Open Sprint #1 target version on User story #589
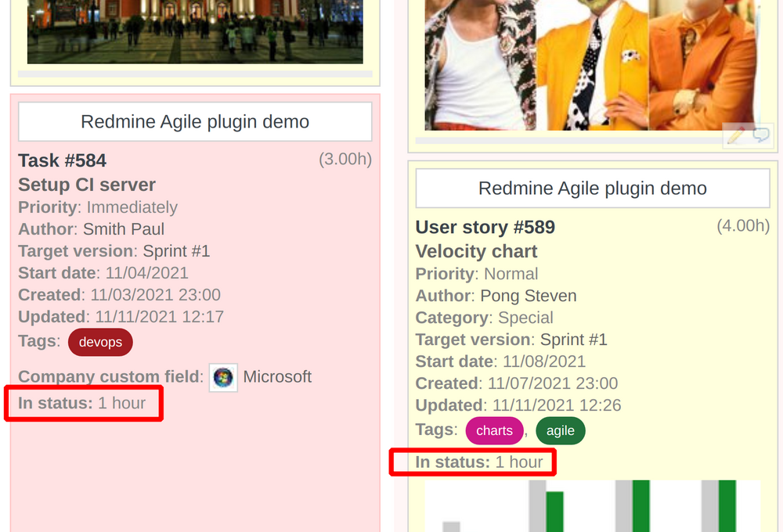The image size is (783, 532). (x=574, y=340)
